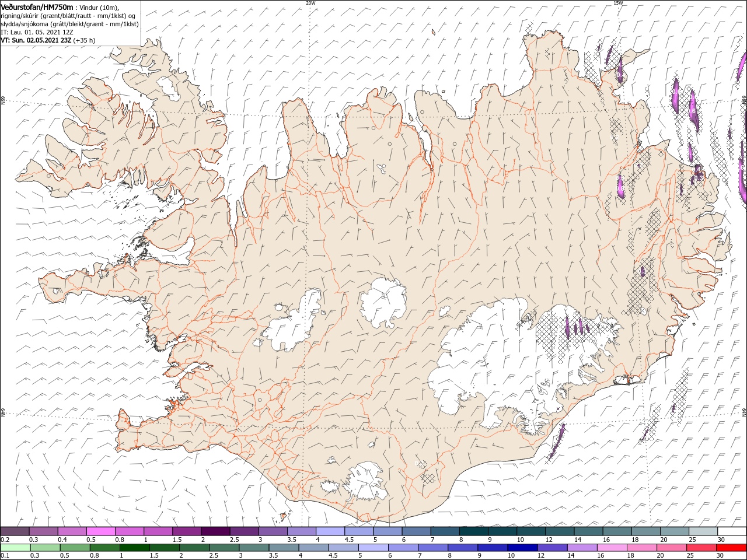Pick the darkest teal 8 snow legend swatch
747x560 pixels.
coord(473,531)
